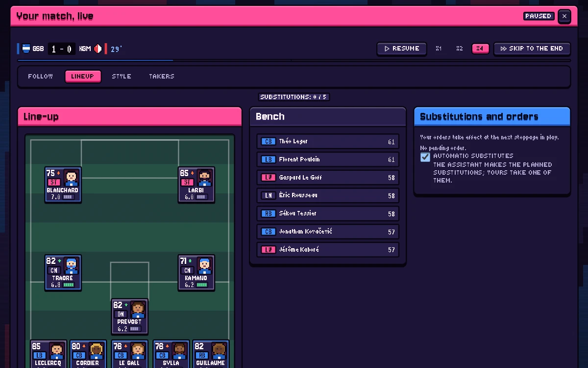This screenshot has width=588, height=368.
Task: Pick Prevost's defensive midfielder portrait
Action: tap(138, 310)
